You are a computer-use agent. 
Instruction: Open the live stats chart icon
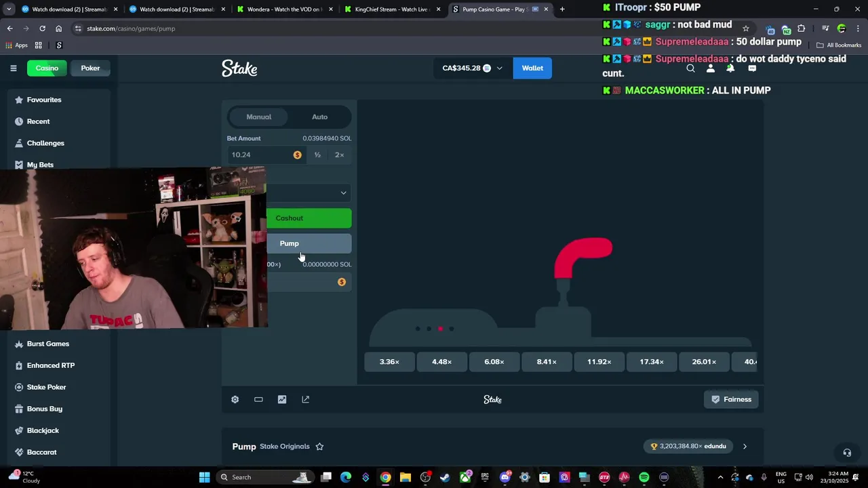coord(282,399)
